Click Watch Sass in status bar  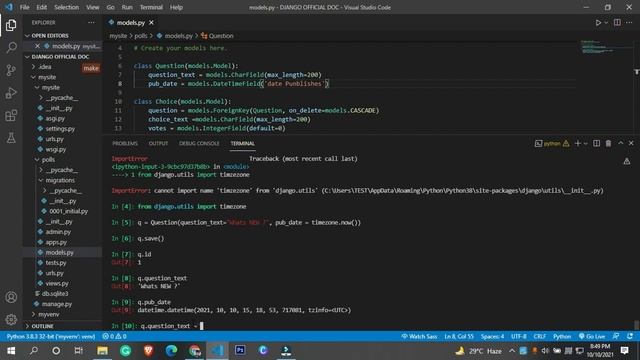tap(419, 336)
